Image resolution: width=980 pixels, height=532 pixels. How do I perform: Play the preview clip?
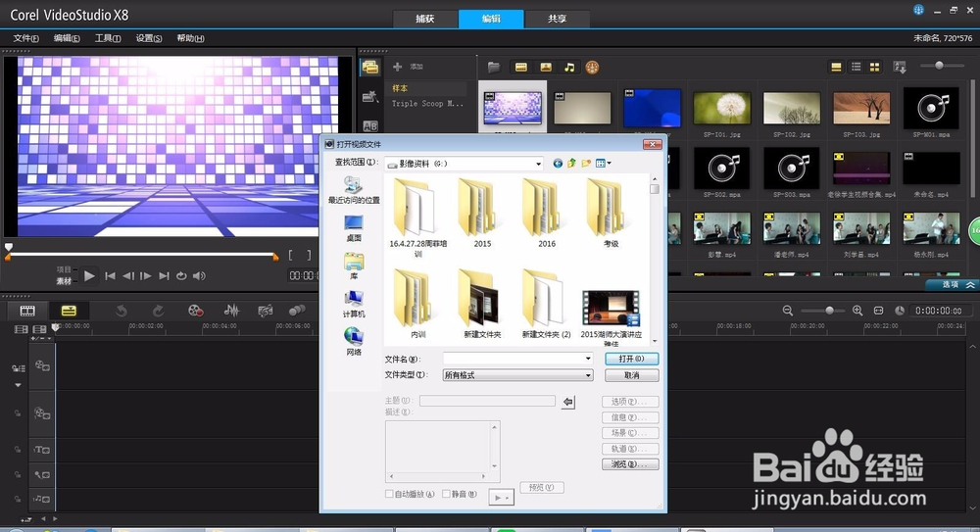point(89,275)
